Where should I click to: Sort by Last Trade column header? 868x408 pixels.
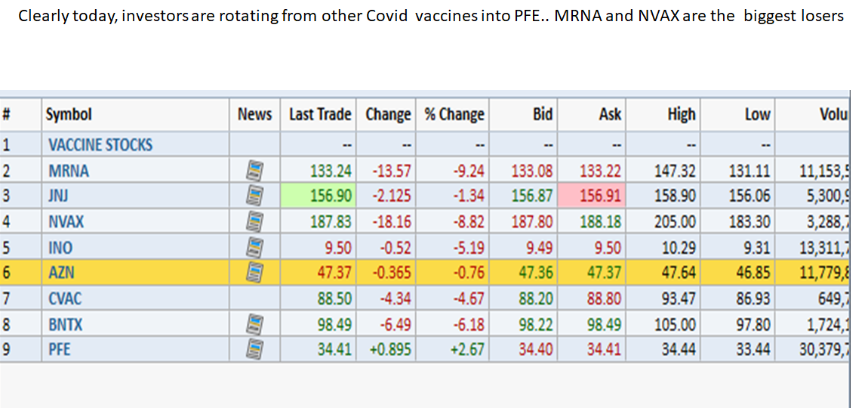(320, 115)
